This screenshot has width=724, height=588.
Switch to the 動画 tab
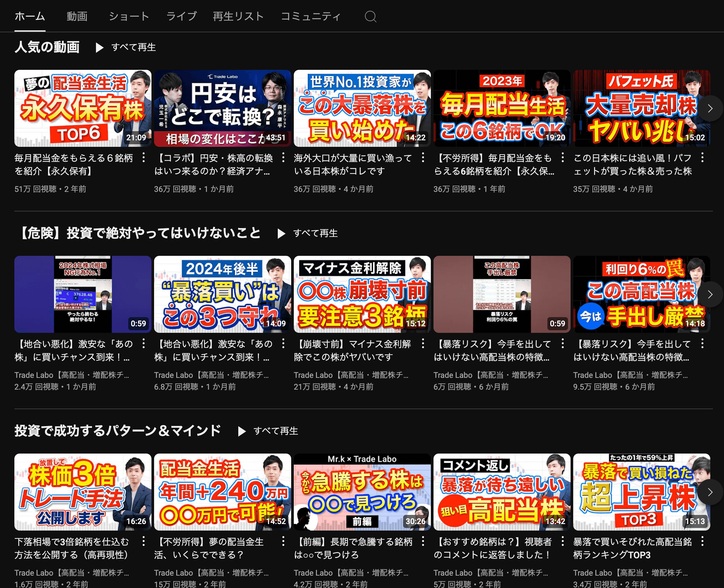pos(77,16)
